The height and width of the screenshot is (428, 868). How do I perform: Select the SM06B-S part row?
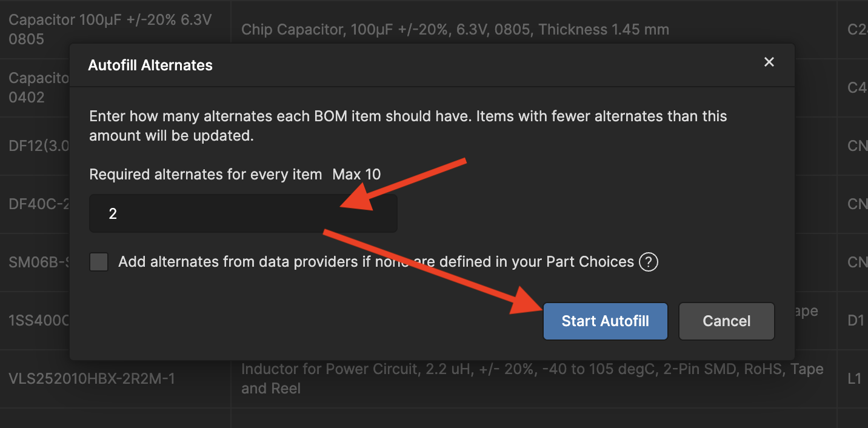(x=36, y=262)
